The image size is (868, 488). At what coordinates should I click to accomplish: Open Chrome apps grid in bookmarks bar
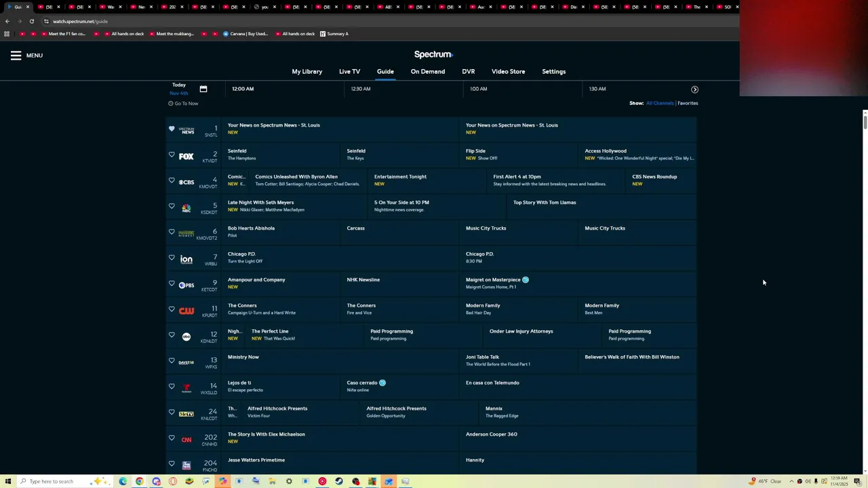(x=7, y=34)
